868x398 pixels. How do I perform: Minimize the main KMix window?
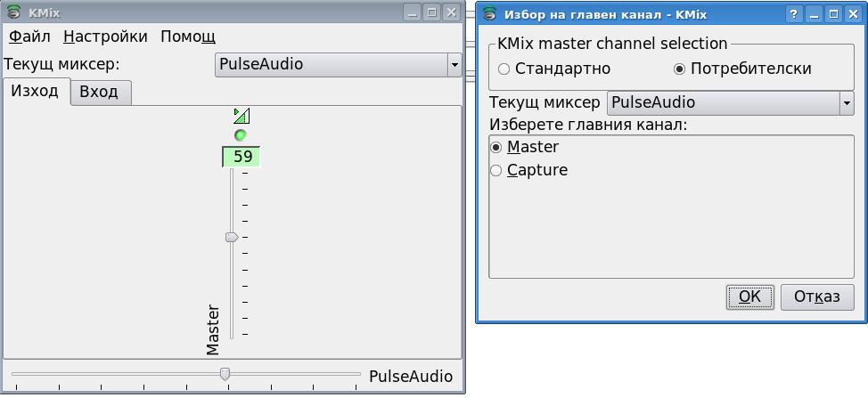(x=412, y=12)
